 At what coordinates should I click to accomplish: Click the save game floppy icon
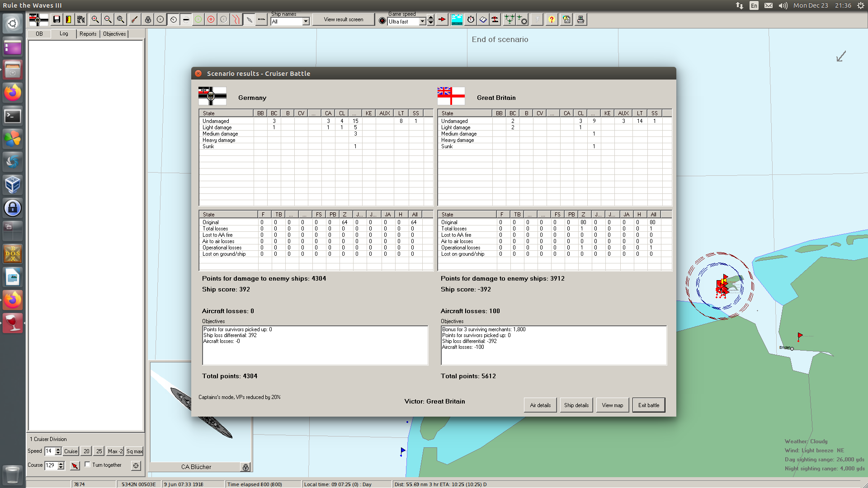(57, 19)
